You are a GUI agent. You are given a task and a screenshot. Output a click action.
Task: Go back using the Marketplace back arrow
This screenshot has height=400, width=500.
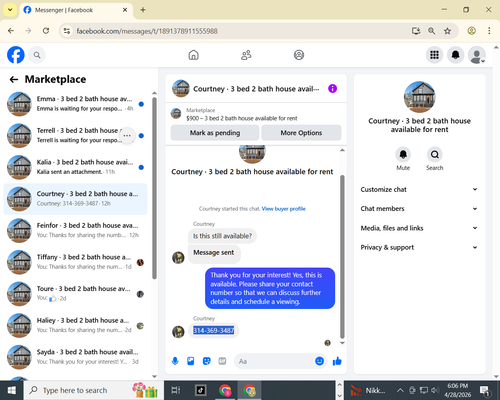point(14,79)
